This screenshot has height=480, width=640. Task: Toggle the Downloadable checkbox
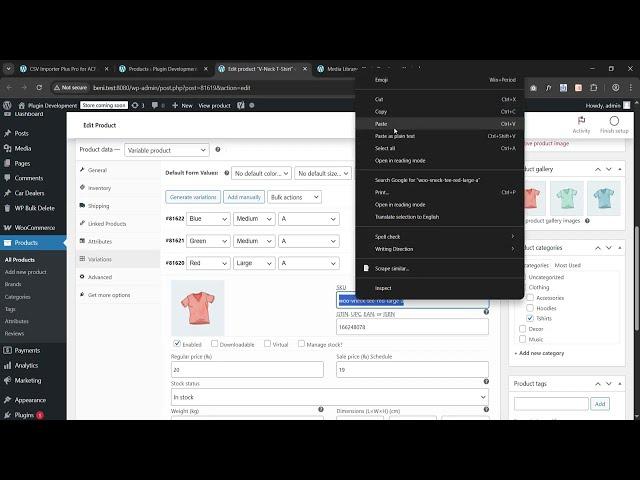click(214, 344)
